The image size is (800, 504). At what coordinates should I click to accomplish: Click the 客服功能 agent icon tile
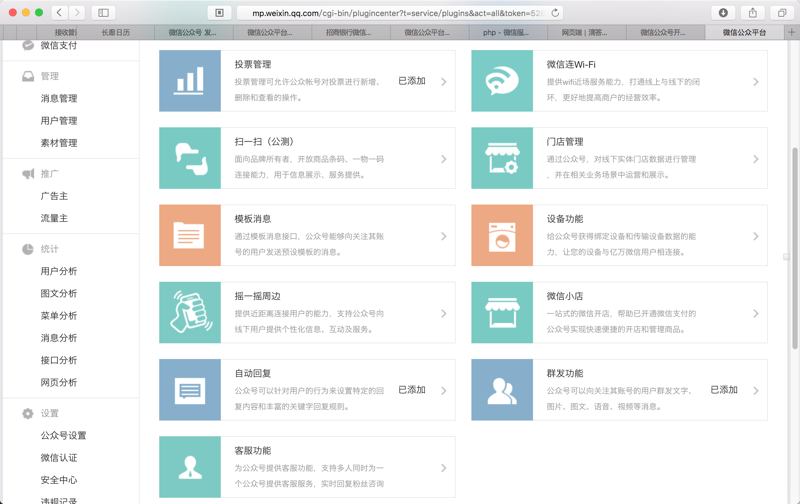tap(190, 467)
